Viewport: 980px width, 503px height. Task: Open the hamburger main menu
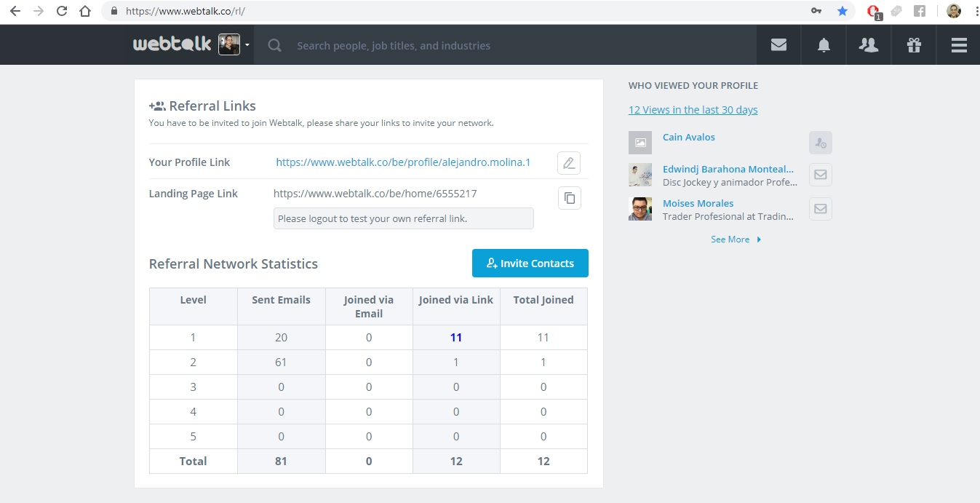click(x=959, y=44)
